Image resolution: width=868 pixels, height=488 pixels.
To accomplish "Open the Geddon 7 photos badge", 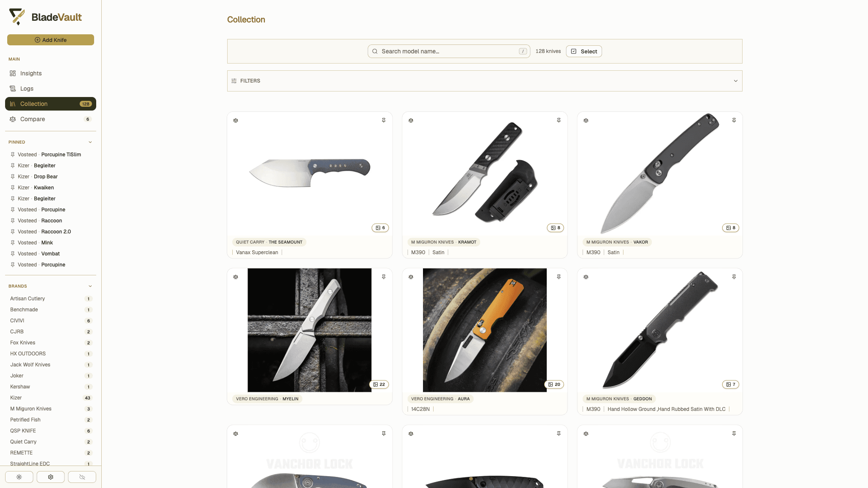I will pyautogui.click(x=730, y=385).
